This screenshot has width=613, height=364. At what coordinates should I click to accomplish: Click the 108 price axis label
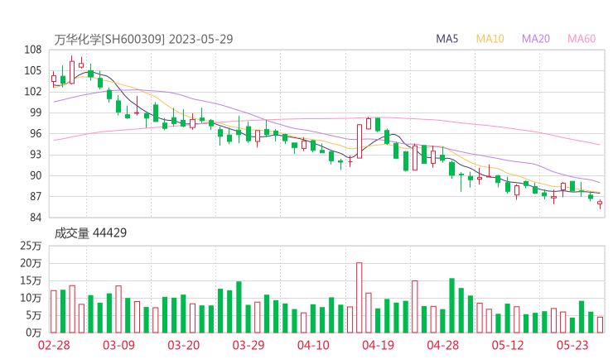pos(33,50)
